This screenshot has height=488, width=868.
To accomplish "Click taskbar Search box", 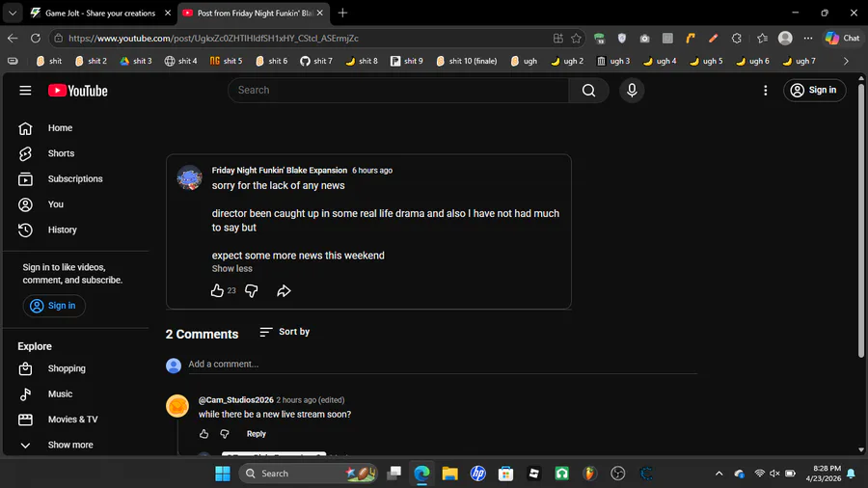I will (309, 474).
